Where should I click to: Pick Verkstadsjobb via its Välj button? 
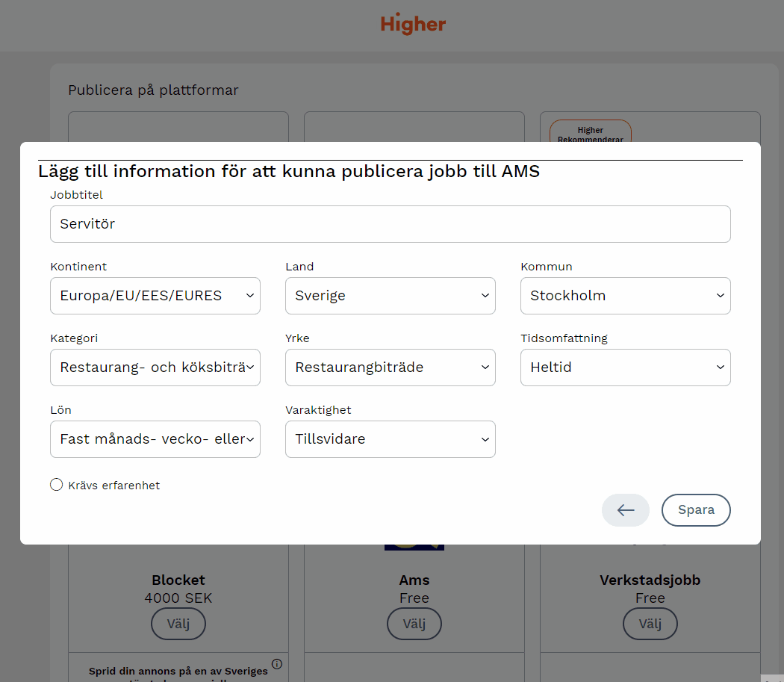(x=650, y=624)
